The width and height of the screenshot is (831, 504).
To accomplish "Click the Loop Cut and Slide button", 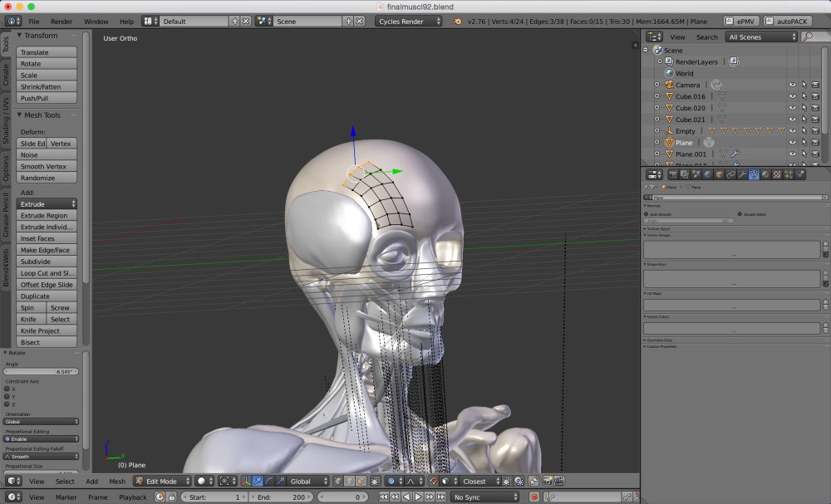I will [x=47, y=273].
